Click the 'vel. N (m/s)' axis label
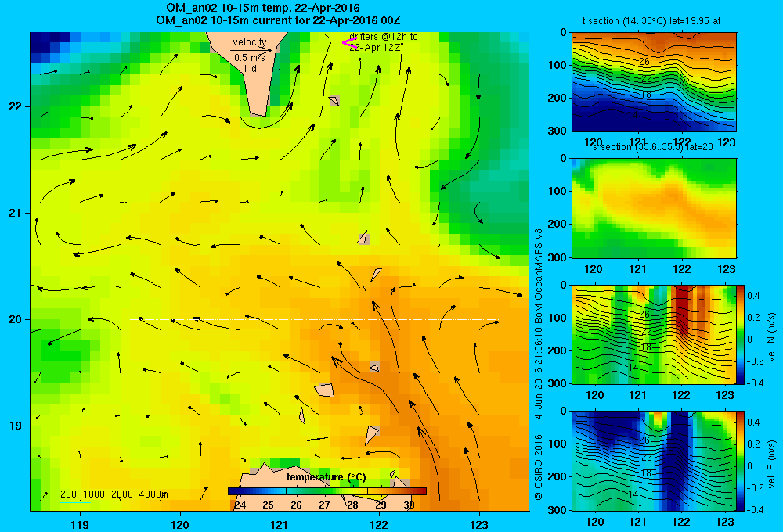This screenshot has width=783, height=532. (x=771, y=337)
